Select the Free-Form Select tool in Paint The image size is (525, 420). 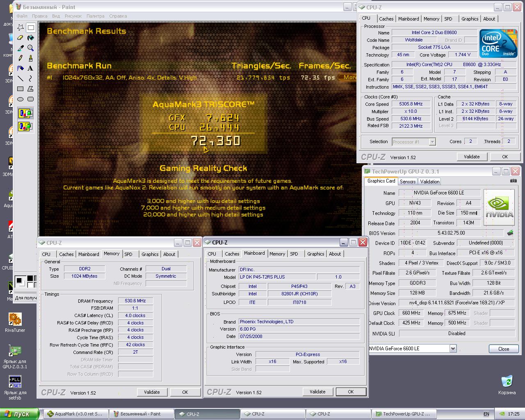21,27
